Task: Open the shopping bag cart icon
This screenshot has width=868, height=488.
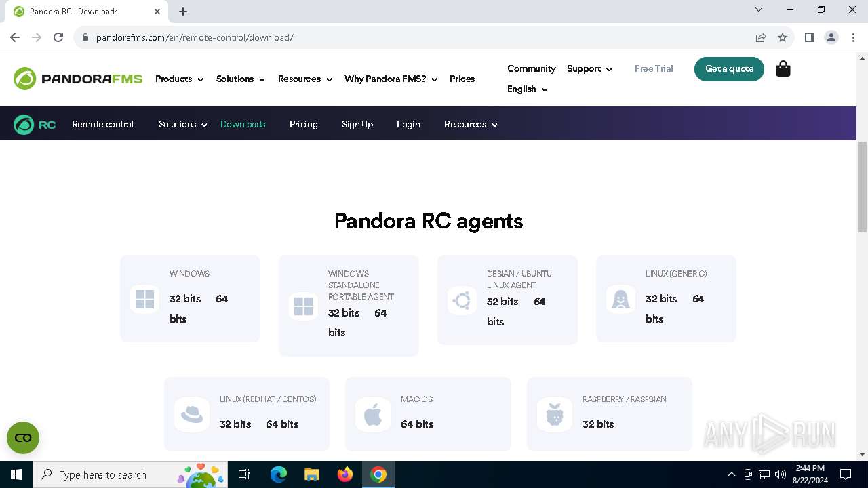Action: point(783,68)
